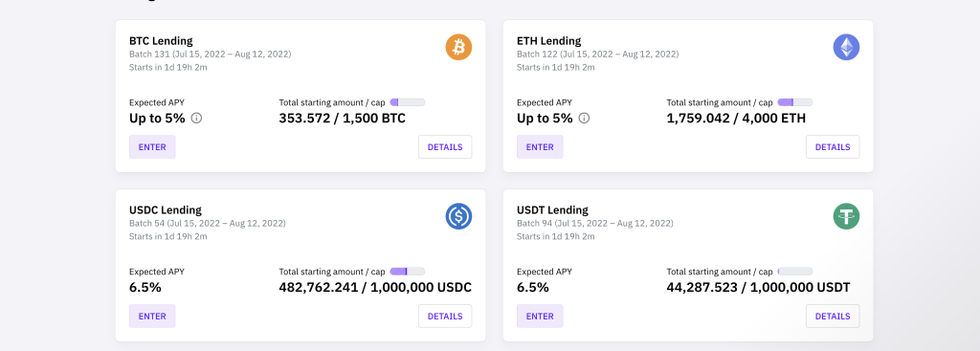Open ETH Expected APY info icon
The height and width of the screenshot is (351, 980).
click(584, 118)
